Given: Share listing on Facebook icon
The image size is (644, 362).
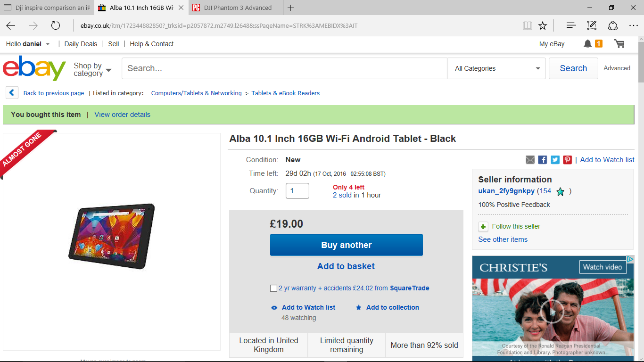Looking at the screenshot, I should [543, 160].
